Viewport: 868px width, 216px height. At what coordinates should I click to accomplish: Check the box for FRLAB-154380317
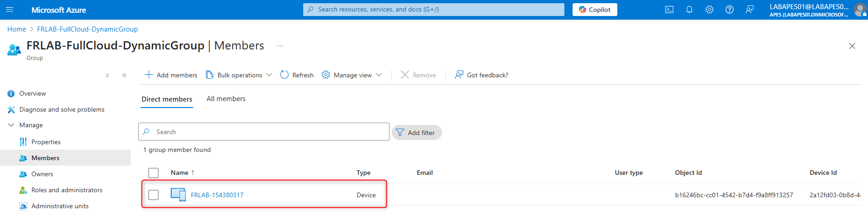(153, 195)
